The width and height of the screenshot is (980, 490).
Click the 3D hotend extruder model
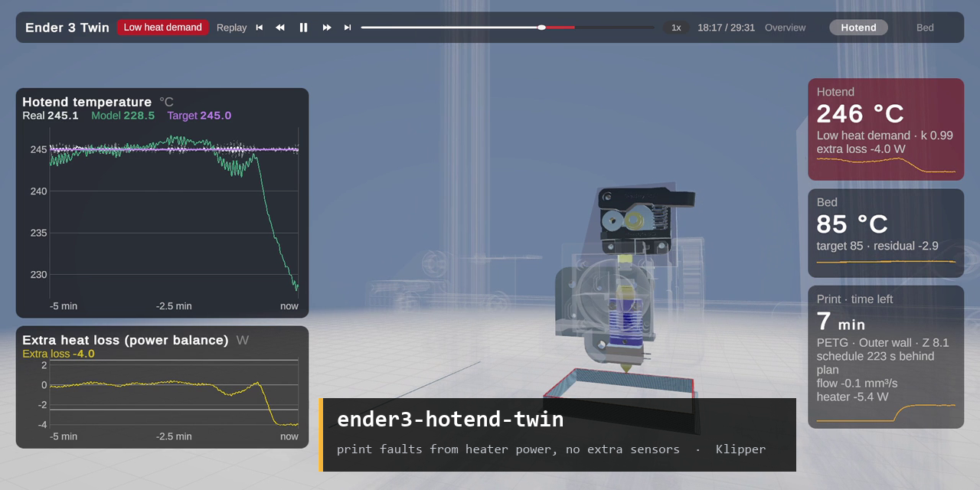pyautogui.click(x=628, y=279)
